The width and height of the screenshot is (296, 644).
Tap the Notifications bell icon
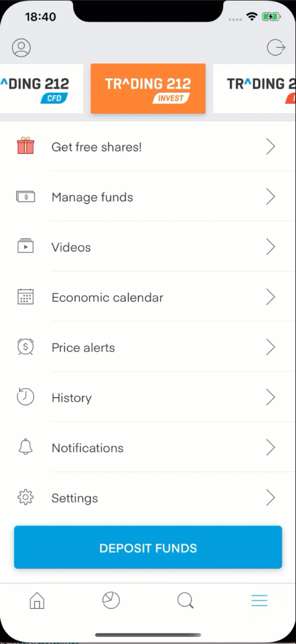tap(26, 447)
